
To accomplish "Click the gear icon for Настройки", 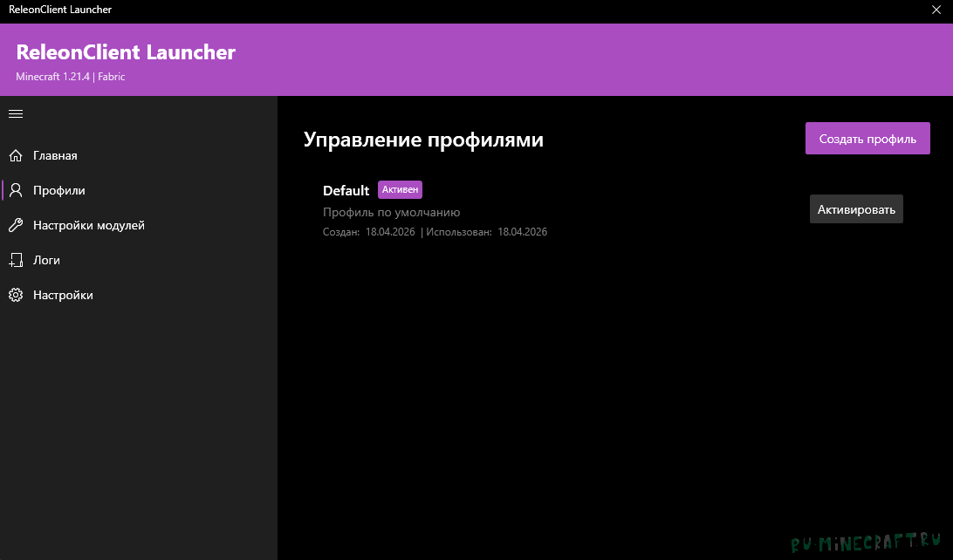I will (16, 295).
